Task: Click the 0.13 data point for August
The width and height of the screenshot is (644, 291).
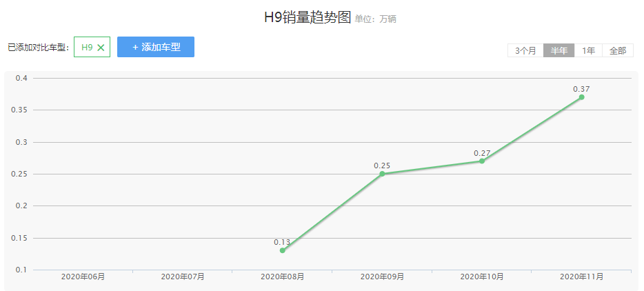Action: tap(283, 250)
